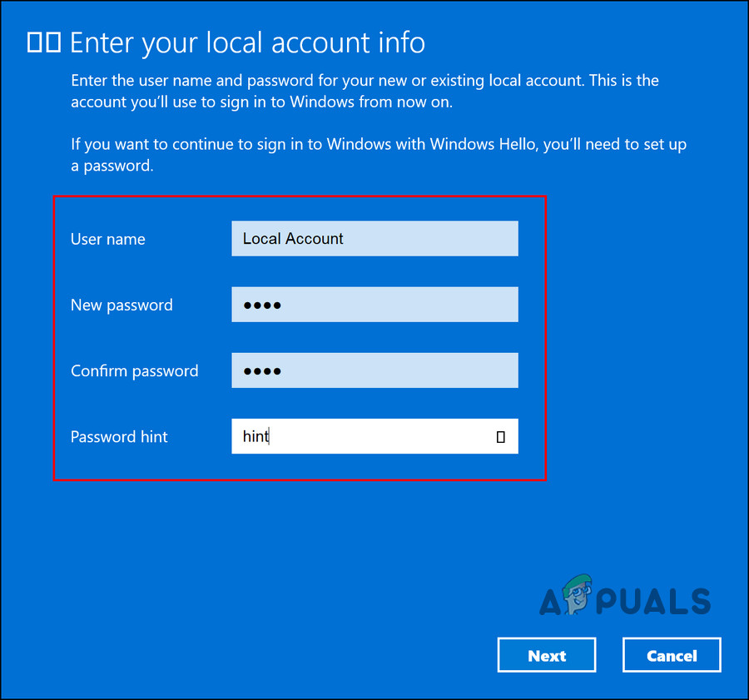Select the Confirm password field

coord(374,370)
